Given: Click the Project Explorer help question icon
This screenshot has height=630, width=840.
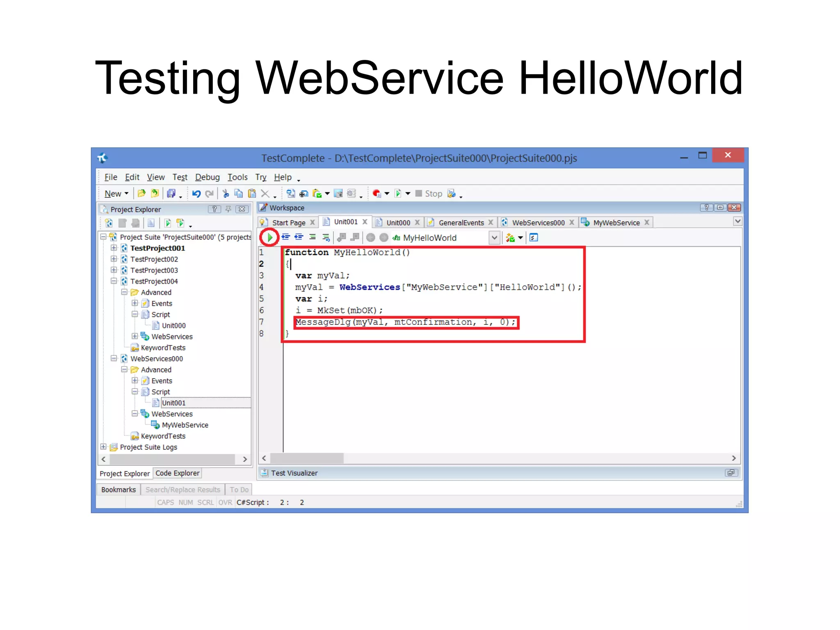Looking at the screenshot, I should coord(214,209).
